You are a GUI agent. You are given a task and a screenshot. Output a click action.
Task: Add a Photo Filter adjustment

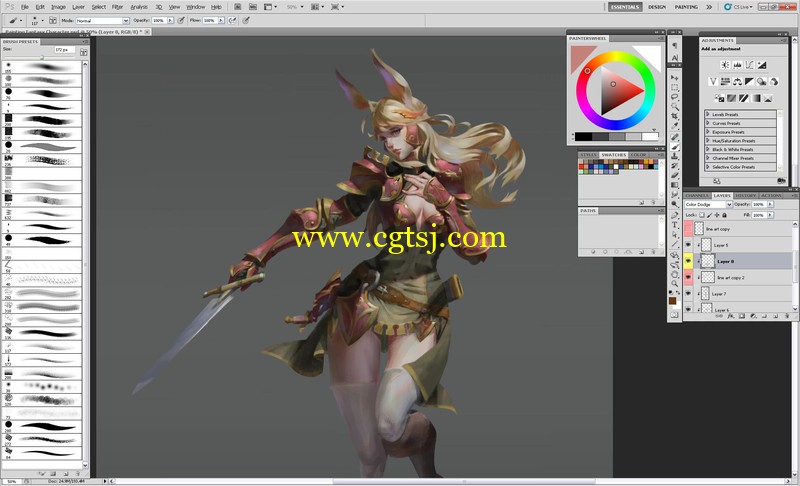click(x=762, y=82)
